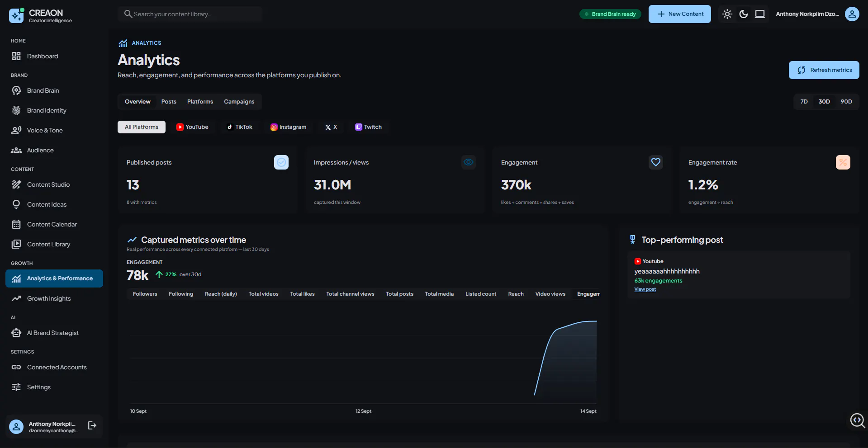Select Total posts metric tab
868x448 pixels.
point(399,294)
